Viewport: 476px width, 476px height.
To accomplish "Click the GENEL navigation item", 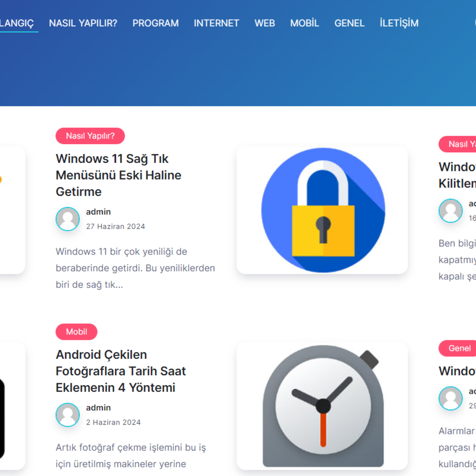I will [x=349, y=23].
